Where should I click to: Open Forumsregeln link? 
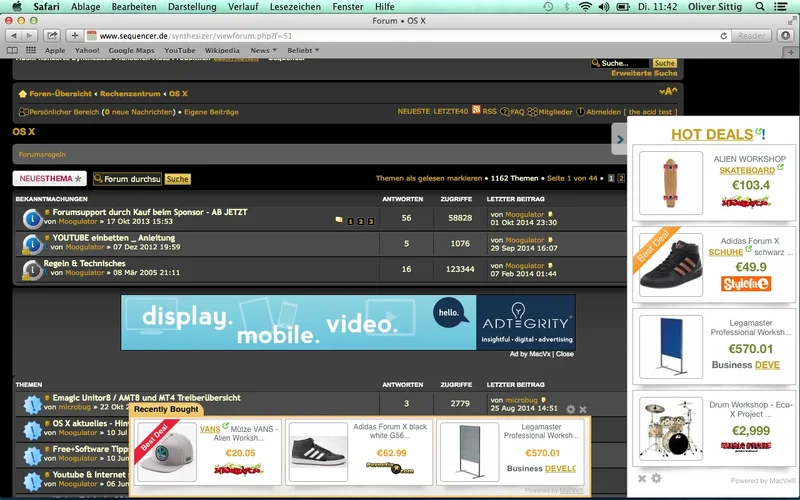[42, 154]
